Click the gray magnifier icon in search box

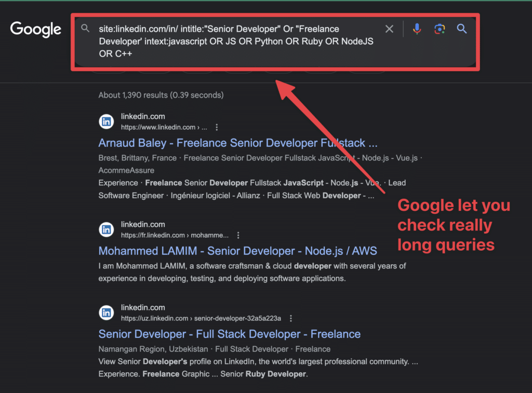pos(85,29)
